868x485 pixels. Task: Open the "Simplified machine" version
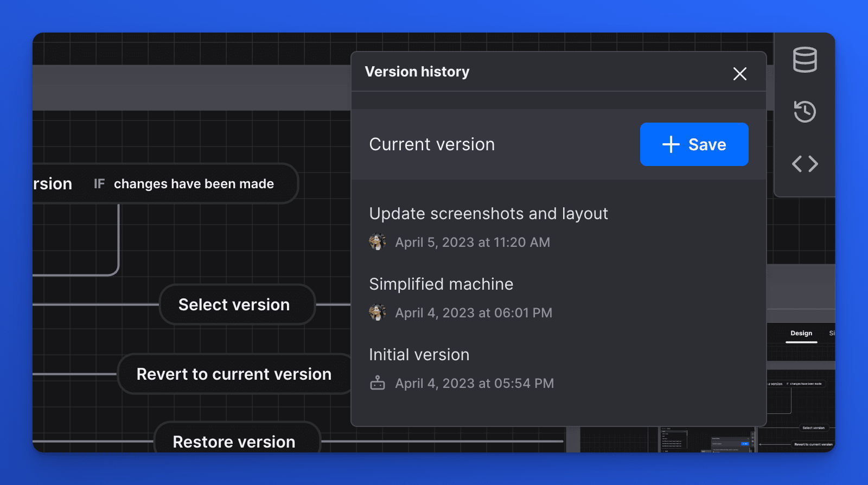[441, 284]
